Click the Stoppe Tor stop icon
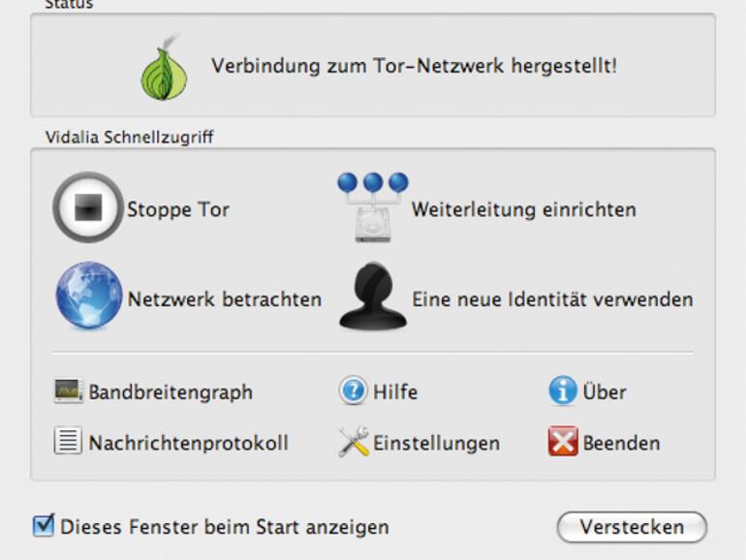The height and width of the screenshot is (560, 746). tap(88, 207)
